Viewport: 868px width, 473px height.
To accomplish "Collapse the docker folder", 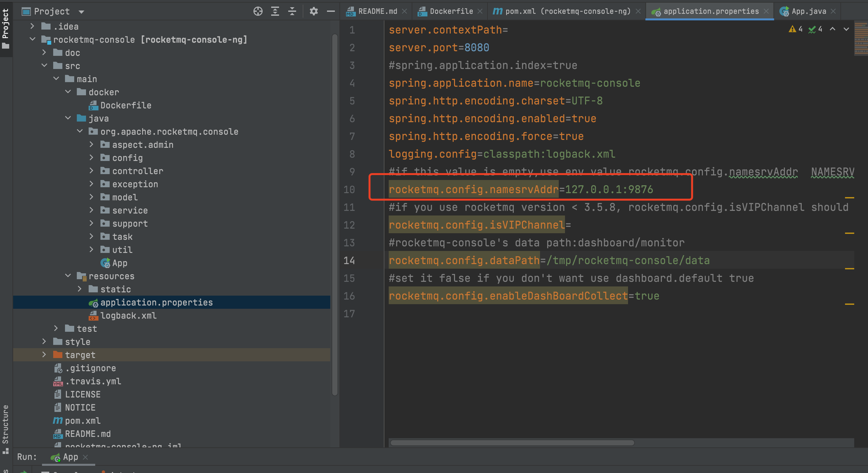I will pos(67,92).
